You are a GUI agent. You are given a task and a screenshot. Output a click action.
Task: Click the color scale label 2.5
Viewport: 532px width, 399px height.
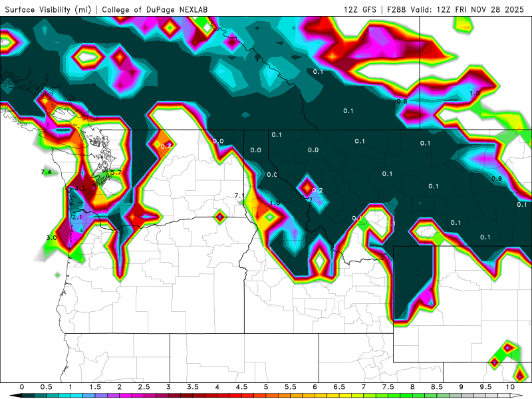point(144,387)
